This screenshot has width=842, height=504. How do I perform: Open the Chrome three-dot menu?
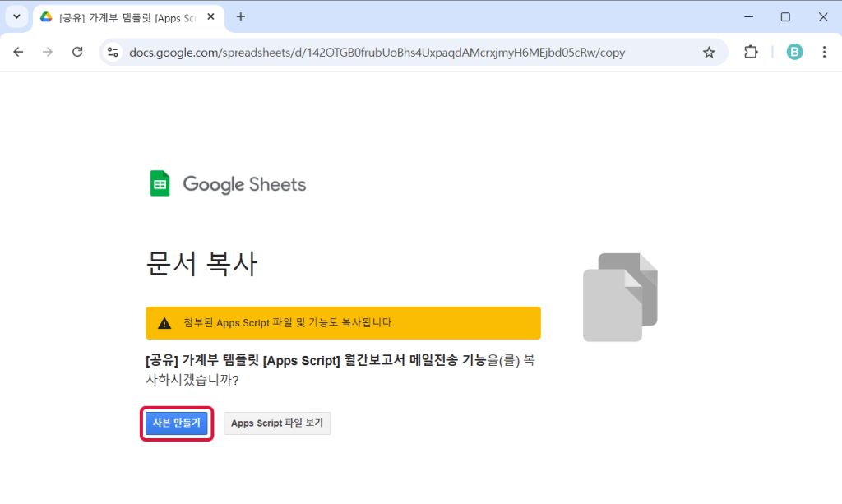[x=824, y=52]
